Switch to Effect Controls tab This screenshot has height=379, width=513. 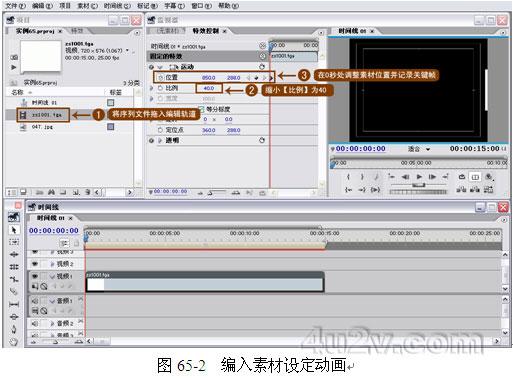coord(206,31)
